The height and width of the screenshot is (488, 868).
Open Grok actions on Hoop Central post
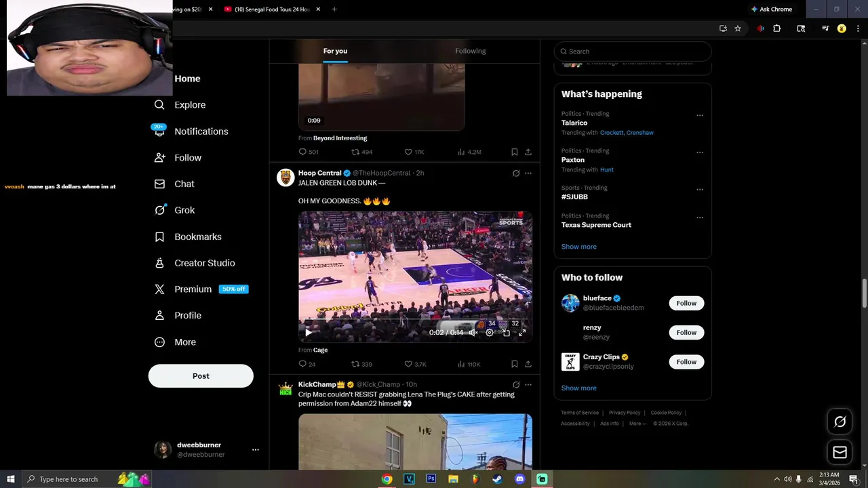tap(516, 174)
